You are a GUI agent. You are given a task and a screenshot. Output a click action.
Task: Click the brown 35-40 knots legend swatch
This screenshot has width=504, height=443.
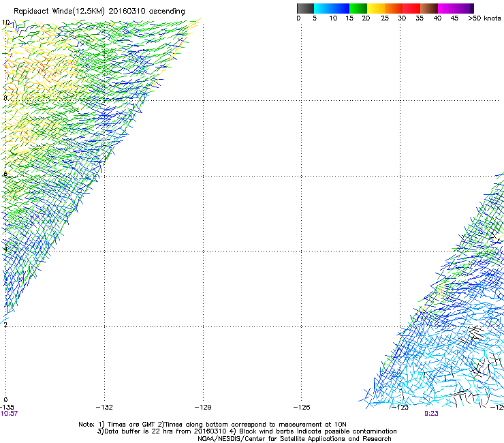(x=429, y=8)
